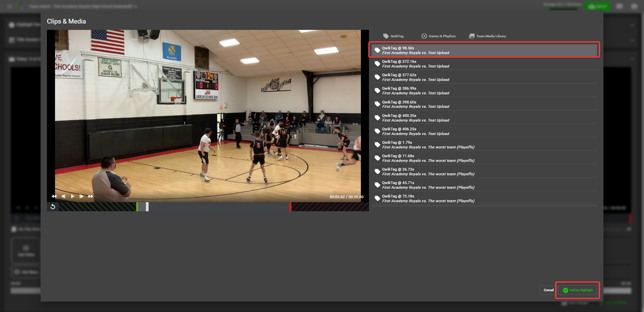The image size is (644, 312).
Task: Reset clip trim with the undo arrow icon
Action: [x=53, y=207]
